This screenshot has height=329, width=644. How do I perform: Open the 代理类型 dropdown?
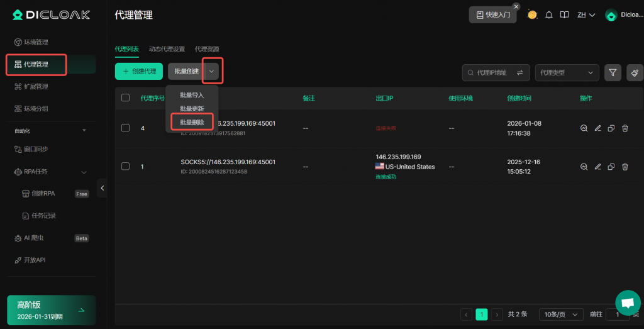click(x=567, y=73)
